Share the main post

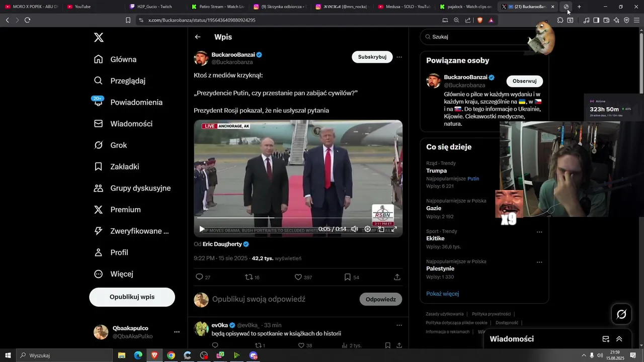(397, 277)
